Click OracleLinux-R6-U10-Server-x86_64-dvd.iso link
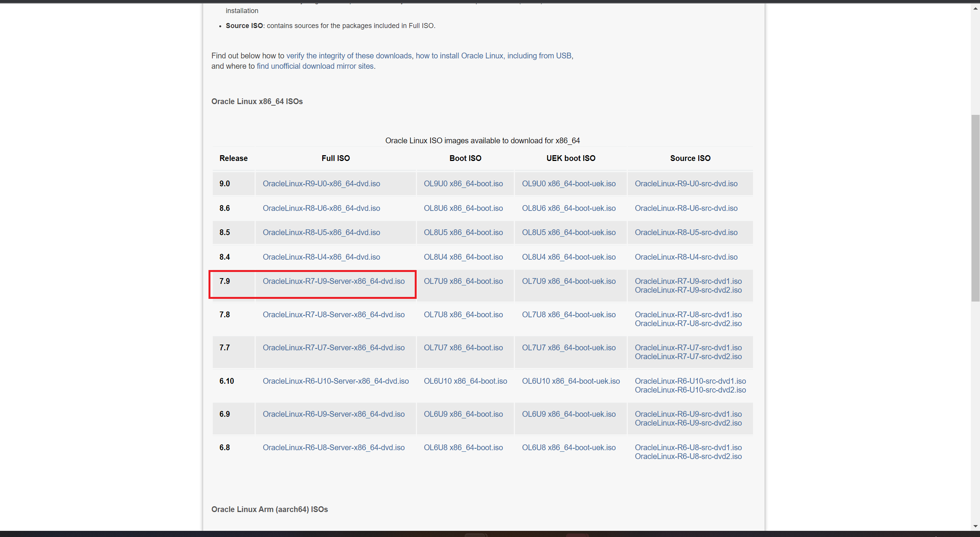 coord(336,381)
